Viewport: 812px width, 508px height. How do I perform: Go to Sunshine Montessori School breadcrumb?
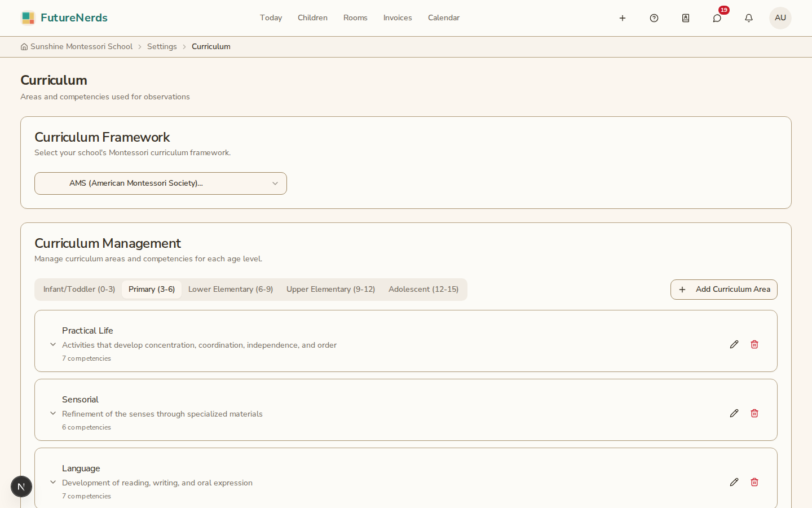(82, 47)
